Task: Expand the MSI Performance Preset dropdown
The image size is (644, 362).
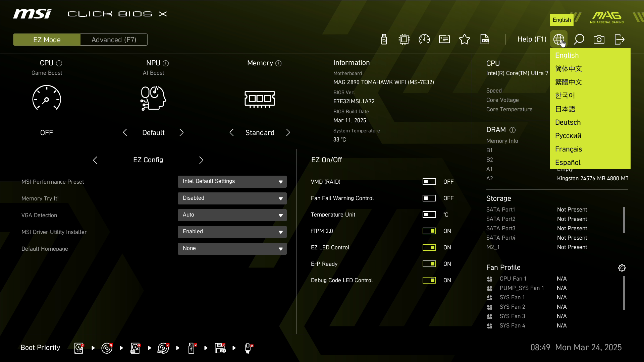Action: [232, 182]
